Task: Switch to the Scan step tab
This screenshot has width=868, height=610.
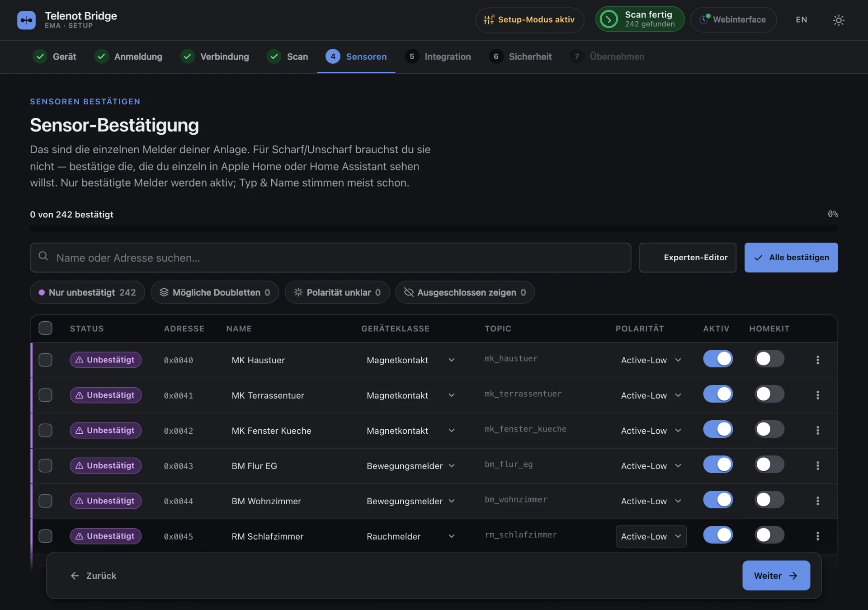Action: (x=288, y=56)
